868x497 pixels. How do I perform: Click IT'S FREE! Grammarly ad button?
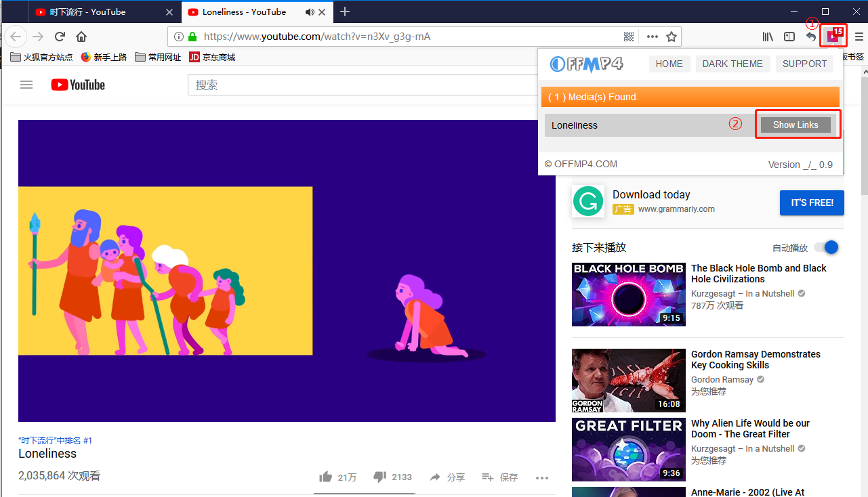pos(812,202)
